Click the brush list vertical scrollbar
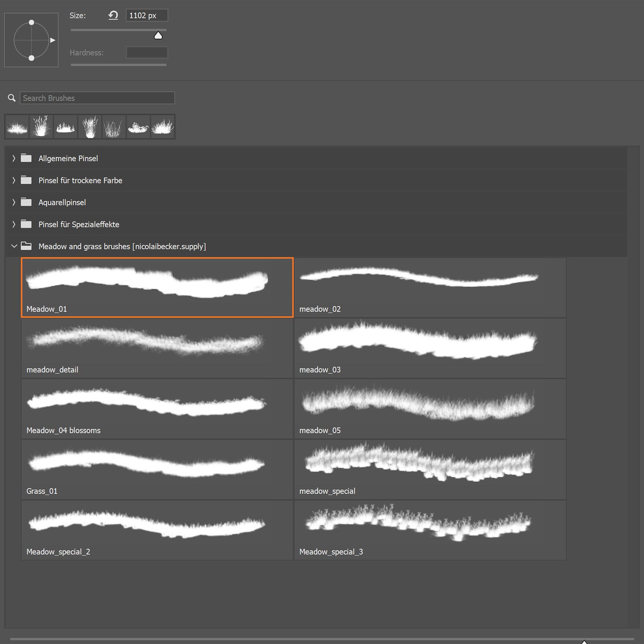The width and height of the screenshot is (644, 644). tap(633, 386)
